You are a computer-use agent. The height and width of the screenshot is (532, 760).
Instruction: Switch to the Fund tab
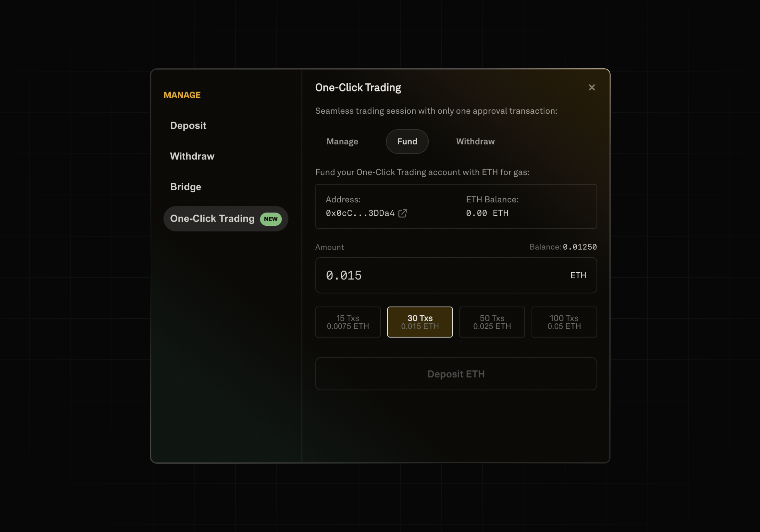click(407, 141)
